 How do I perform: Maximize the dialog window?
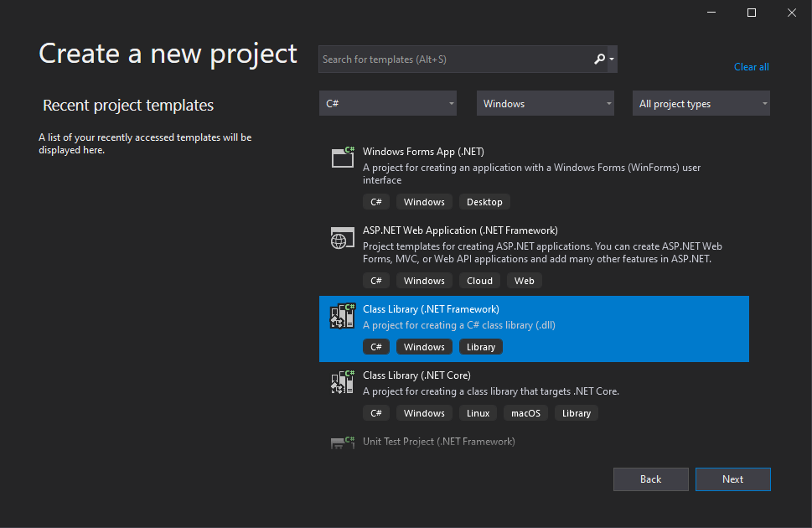(x=752, y=13)
